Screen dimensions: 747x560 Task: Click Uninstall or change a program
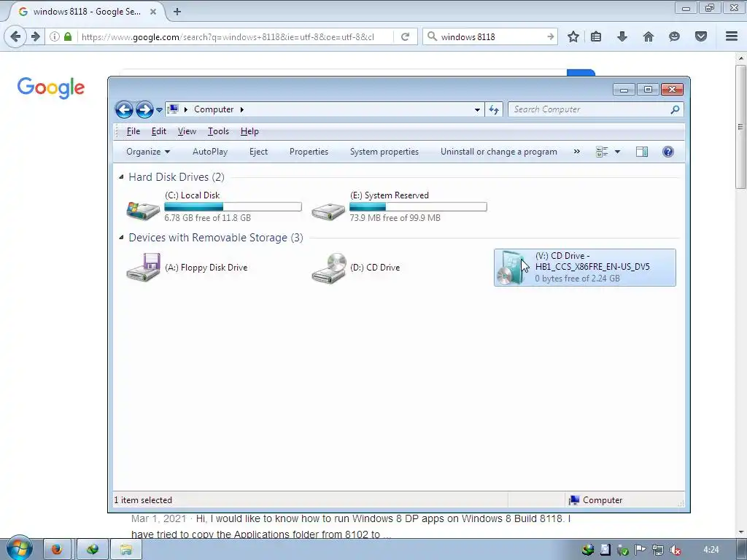click(x=498, y=152)
